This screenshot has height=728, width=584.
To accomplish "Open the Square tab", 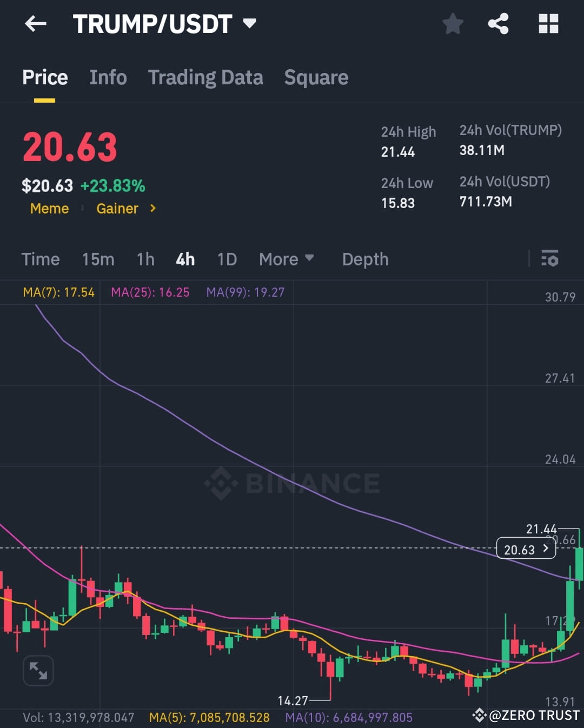I will [316, 77].
